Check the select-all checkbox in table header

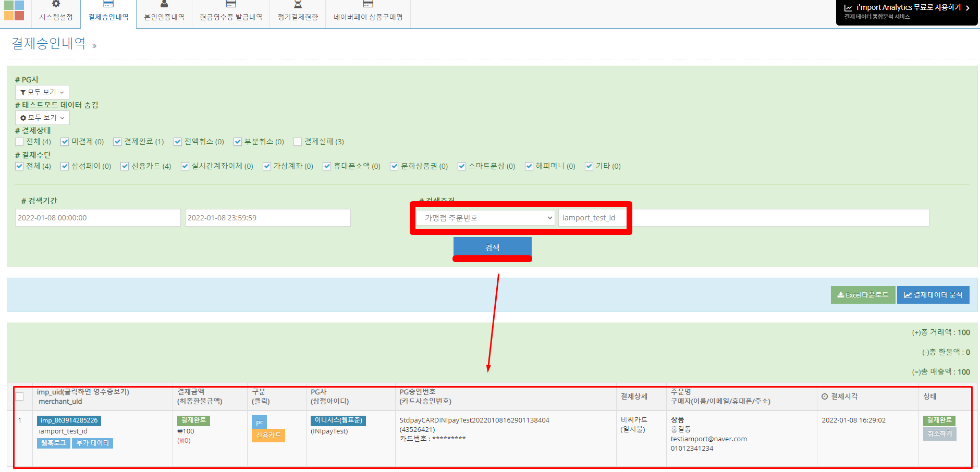19,396
